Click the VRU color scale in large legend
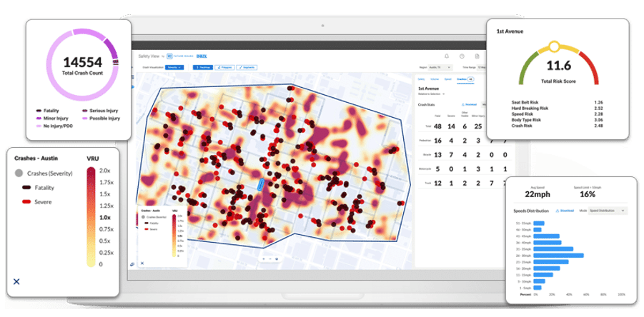644x317 pixels. [x=91, y=217]
